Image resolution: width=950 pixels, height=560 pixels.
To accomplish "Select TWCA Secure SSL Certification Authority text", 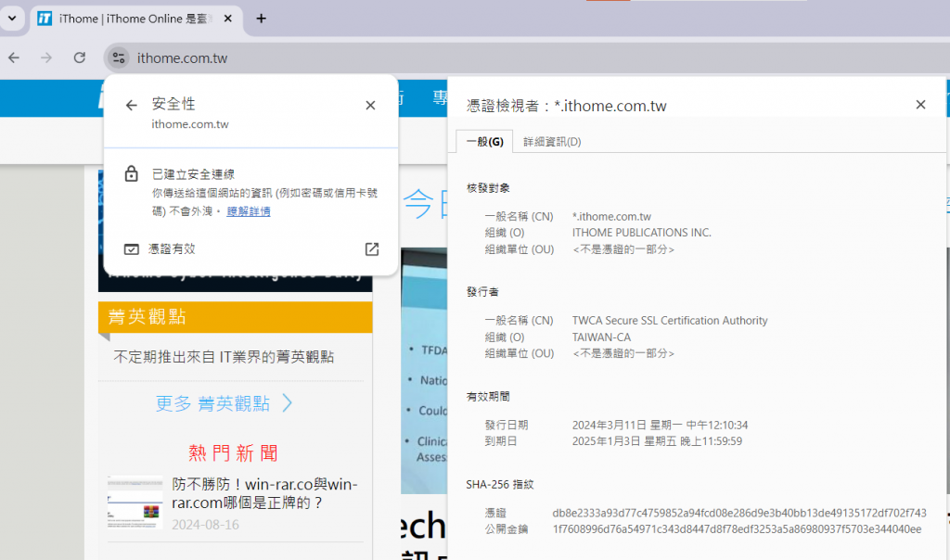I will click(x=670, y=320).
